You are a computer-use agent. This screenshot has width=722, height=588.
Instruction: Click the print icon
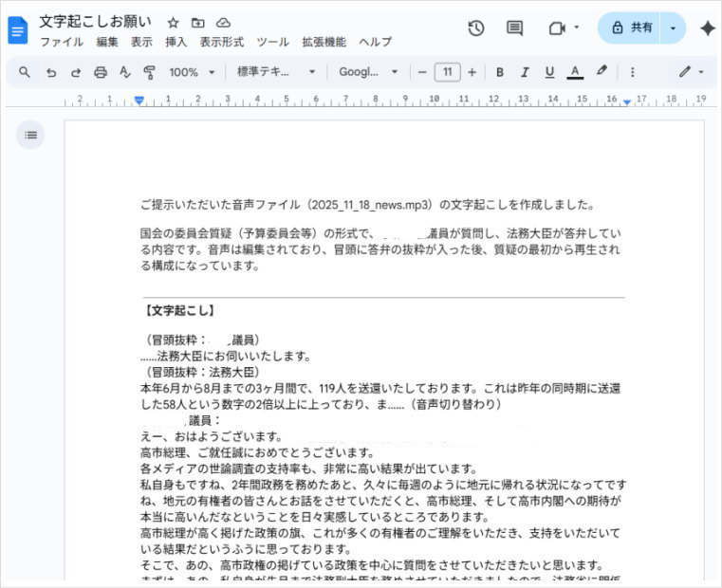click(101, 72)
